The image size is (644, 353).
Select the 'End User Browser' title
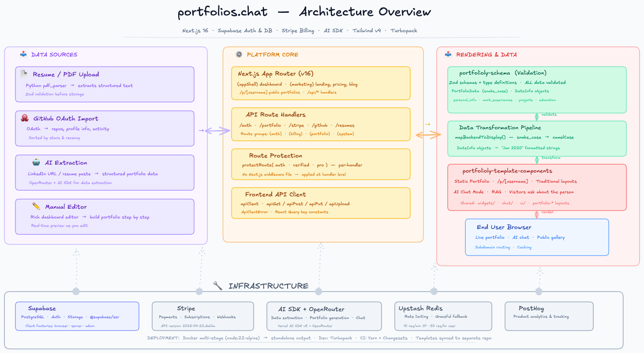[x=504, y=227]
